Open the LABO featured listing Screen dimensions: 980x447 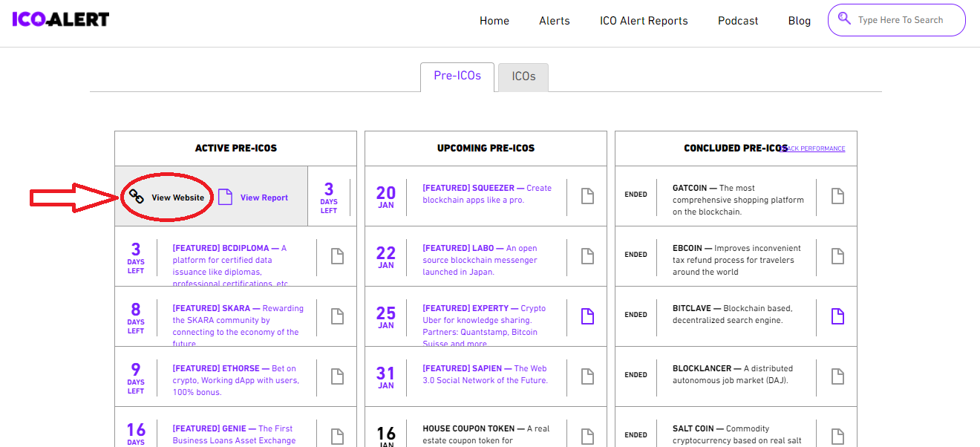click(x=480, y=260)
